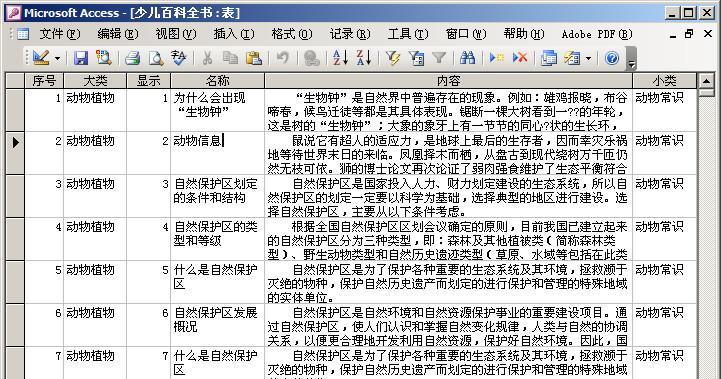Click the Save icon
The height and width of the screenshot is (379, 721).
coord(81,58)
